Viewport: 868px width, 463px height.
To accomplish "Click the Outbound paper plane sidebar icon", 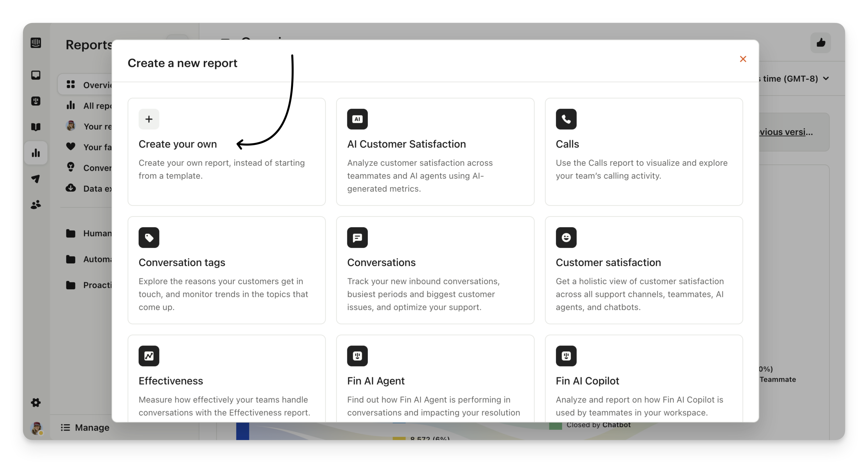I will pyautogui.click(x=36, y=179).
